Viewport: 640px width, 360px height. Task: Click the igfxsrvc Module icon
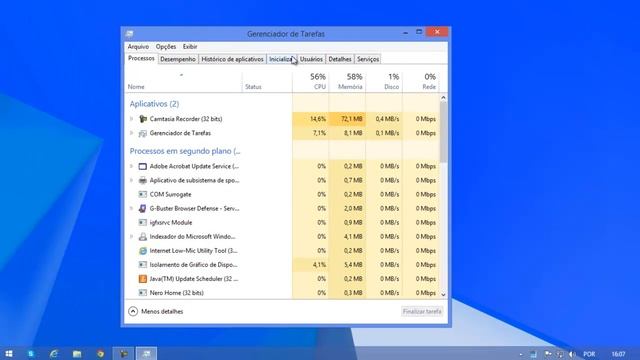click(x=142, y=222)
